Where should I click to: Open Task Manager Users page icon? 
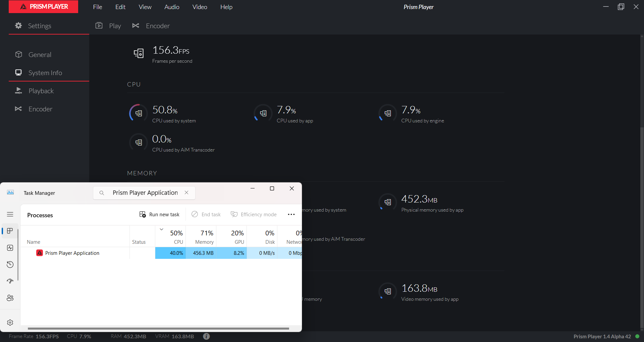point(10,298)
